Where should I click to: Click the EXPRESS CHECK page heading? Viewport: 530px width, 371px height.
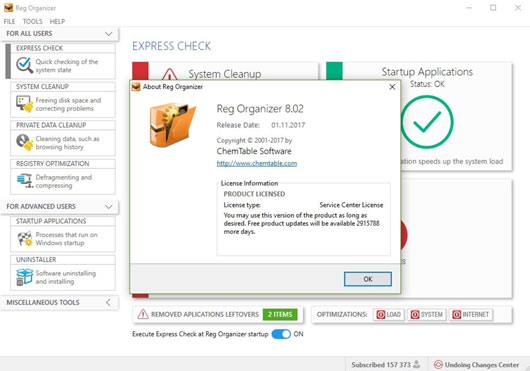pyautogui.click(x=171, y=46)
